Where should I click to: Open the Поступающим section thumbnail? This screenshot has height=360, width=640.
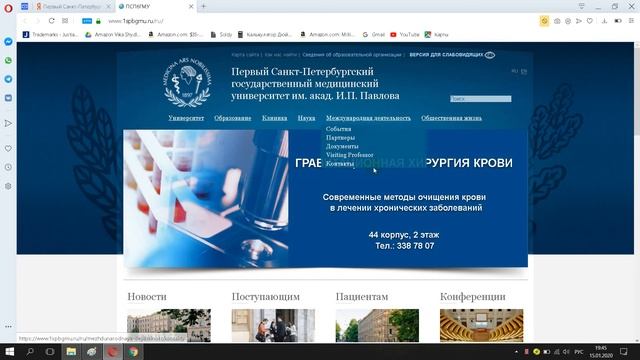click(x=273, y=325)
